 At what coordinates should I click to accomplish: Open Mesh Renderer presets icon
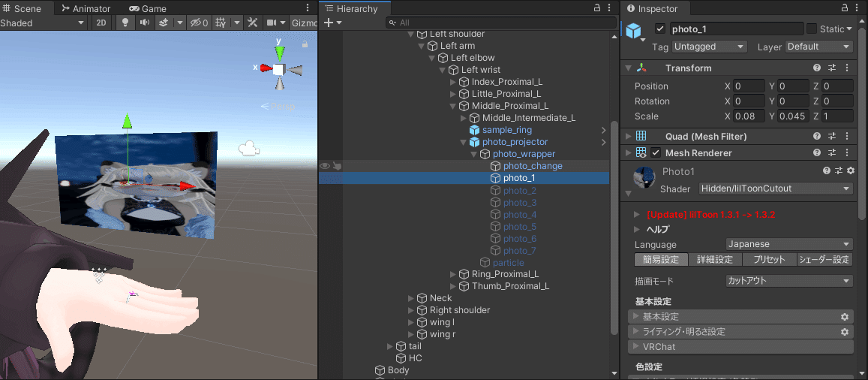pyautogui.click(x=831, y=152)
